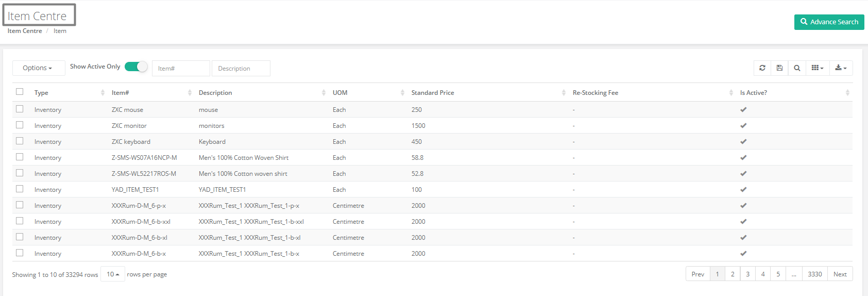Open the Item Centre breadcrumb link

[x=25, y=31]
